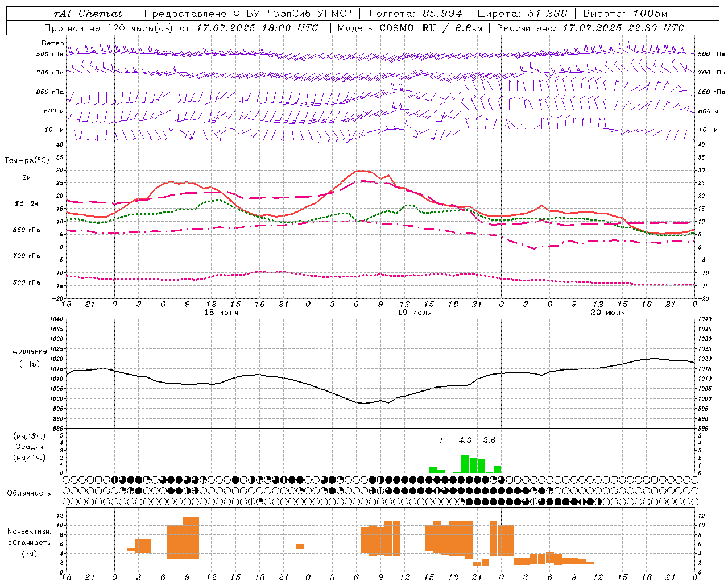Viewport: 728px width, 582px height.
Task: Click the computed time Рассчитано: 17.07.2025 22:39 UTC
Action: 590,28
